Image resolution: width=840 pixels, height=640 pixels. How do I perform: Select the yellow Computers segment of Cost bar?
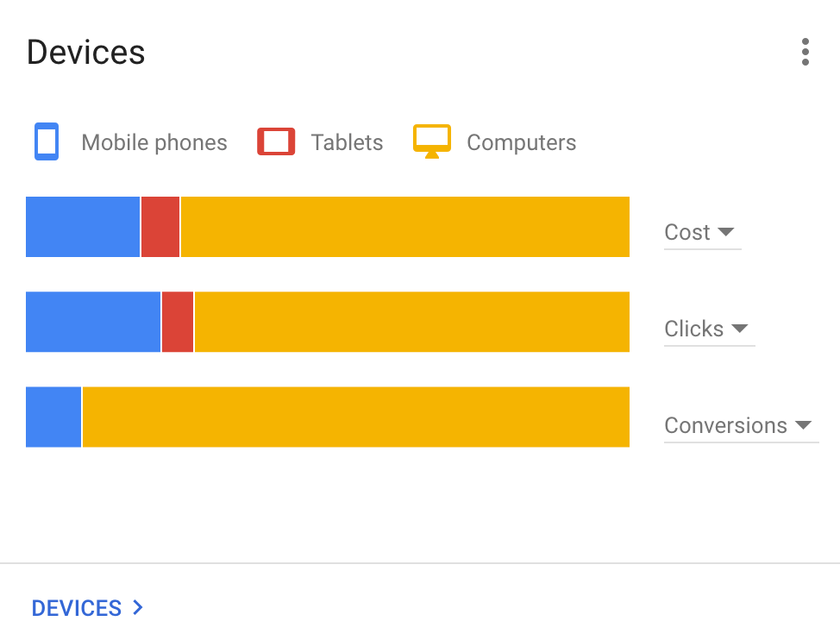point(404,227)
